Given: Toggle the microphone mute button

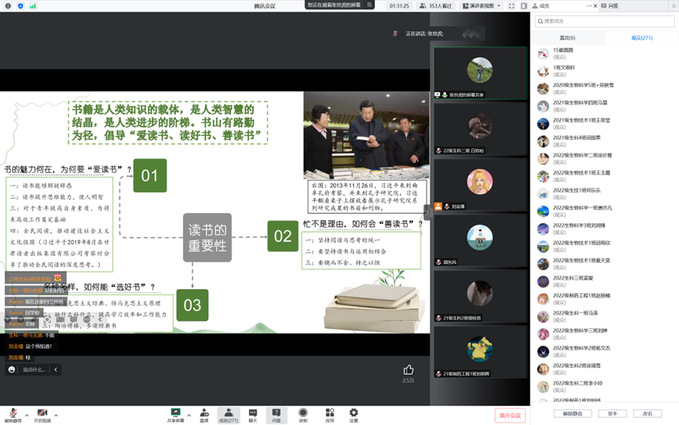Looking at the screenshot, I should tap(12, 412).
